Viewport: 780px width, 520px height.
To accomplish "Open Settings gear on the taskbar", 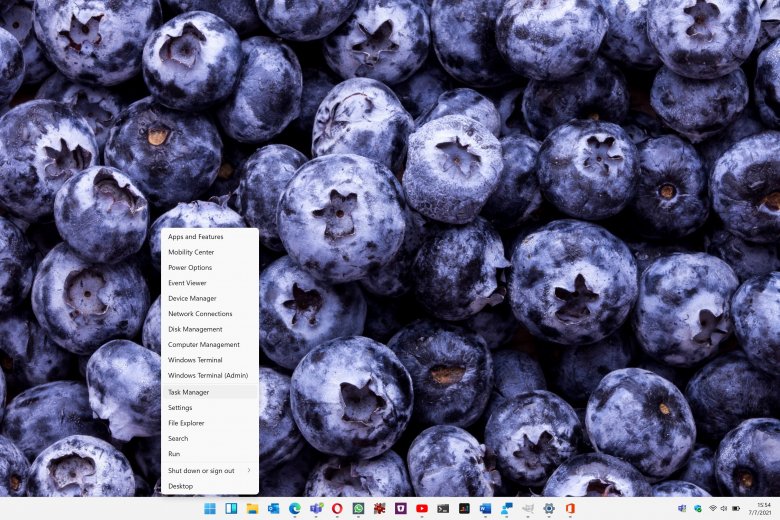I will tap(549, 509).
